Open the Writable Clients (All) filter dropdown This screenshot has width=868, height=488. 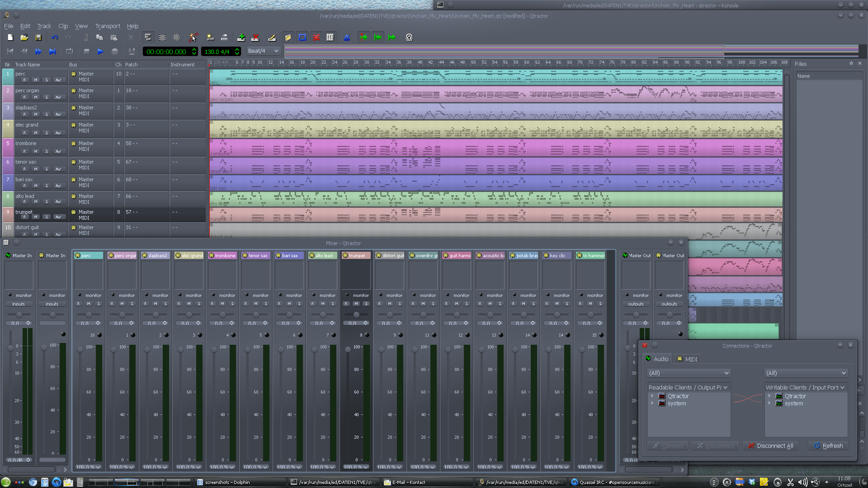point(806,373)
